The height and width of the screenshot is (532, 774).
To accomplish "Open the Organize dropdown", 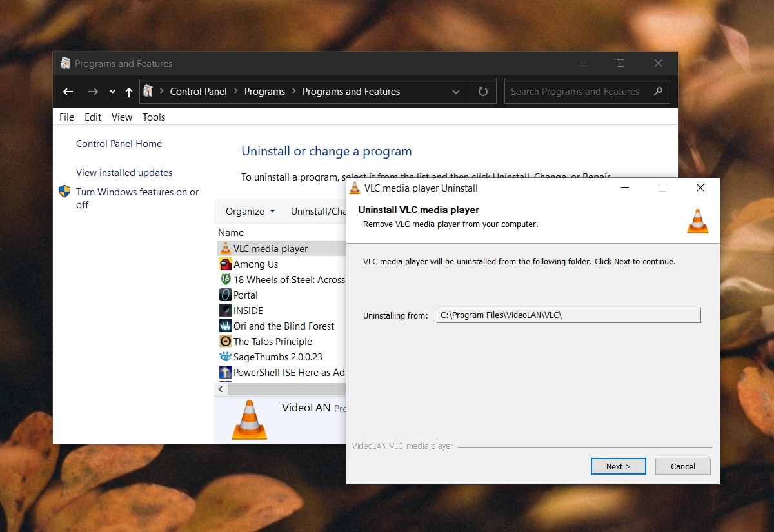I will pyautogui.click(x=250, y=212).
